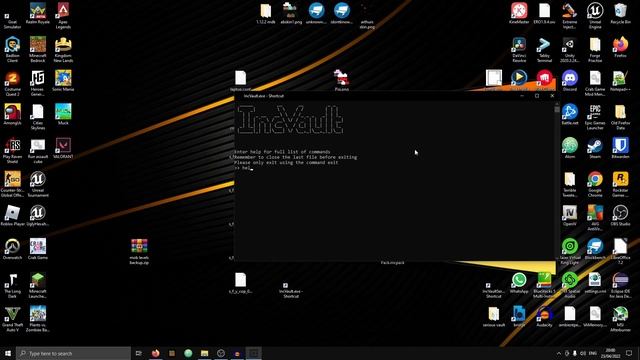The image size is (640, 360).
Task: Open the Badlion Client shortcut
Action: pos(12,49)
